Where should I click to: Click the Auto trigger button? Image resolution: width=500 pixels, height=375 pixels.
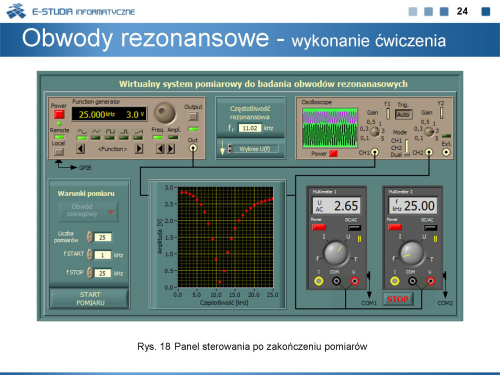(x=403, y=115)
